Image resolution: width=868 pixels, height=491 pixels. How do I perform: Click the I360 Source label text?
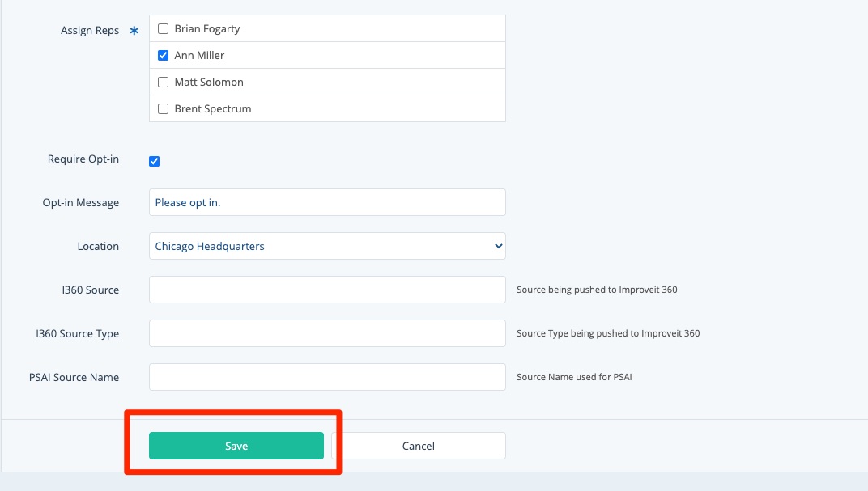91,290
